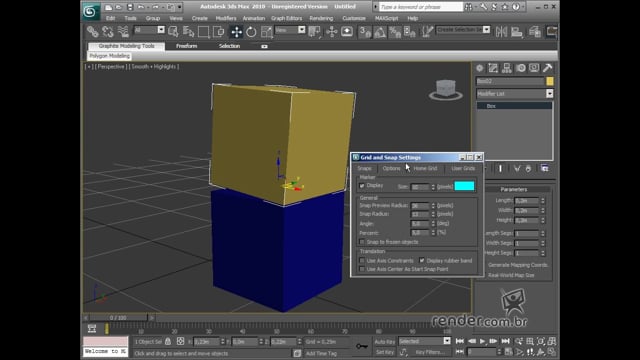The height and width of the screenshot is (360, 640).
Task: Open the Freeform ribbon tab
Action: coord(187,46)
